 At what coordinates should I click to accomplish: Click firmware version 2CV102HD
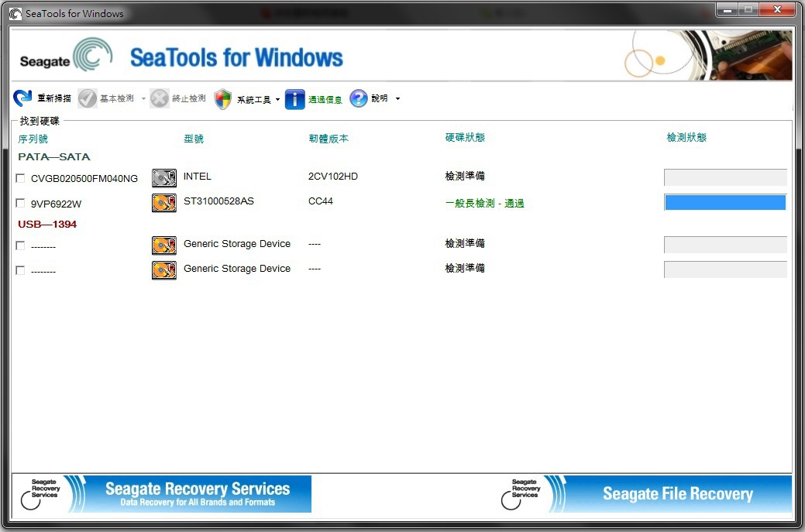coord(332,177)
